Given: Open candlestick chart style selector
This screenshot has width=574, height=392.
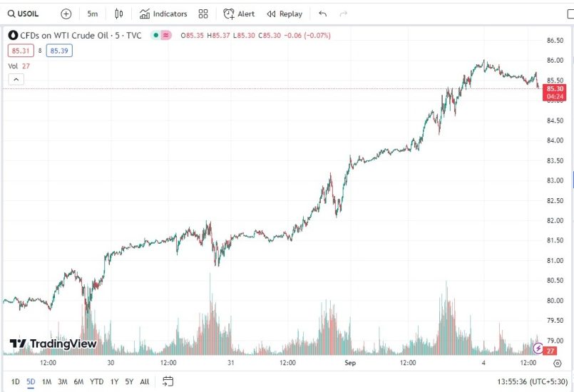Looking at the screenshot, I should click(x=119, y=14).
